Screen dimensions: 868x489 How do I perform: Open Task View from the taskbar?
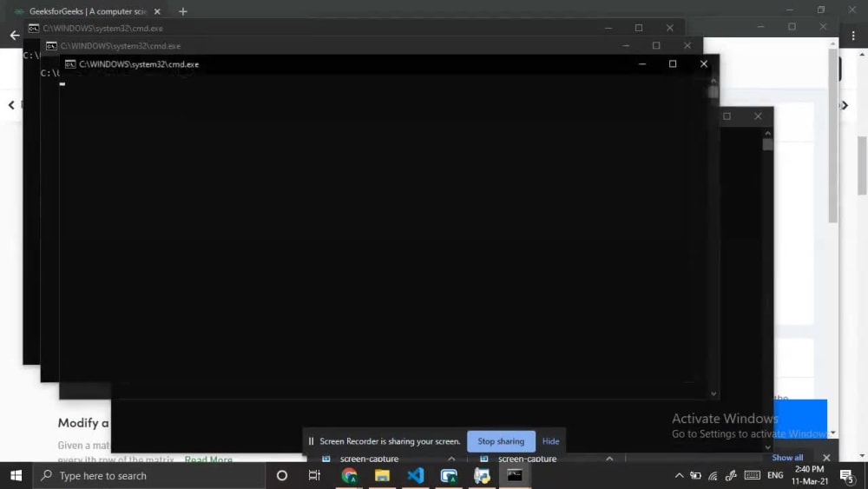(314, 476)
